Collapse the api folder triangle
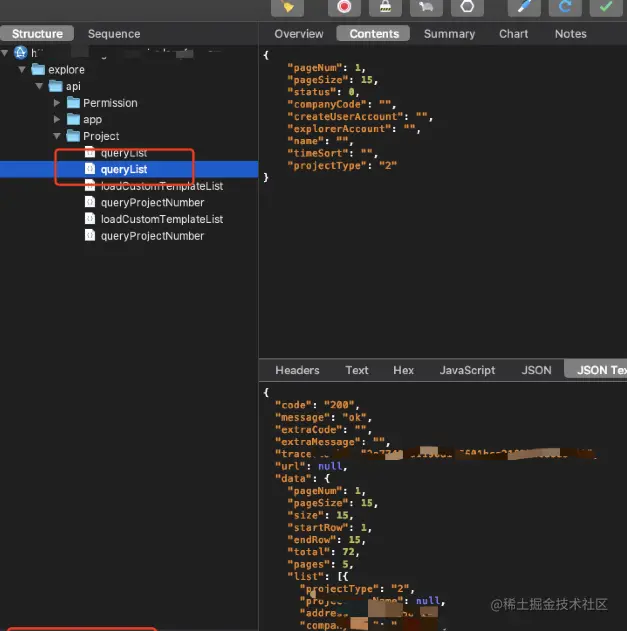This screenshot has width=627, height=631. (x=39, y=86)
